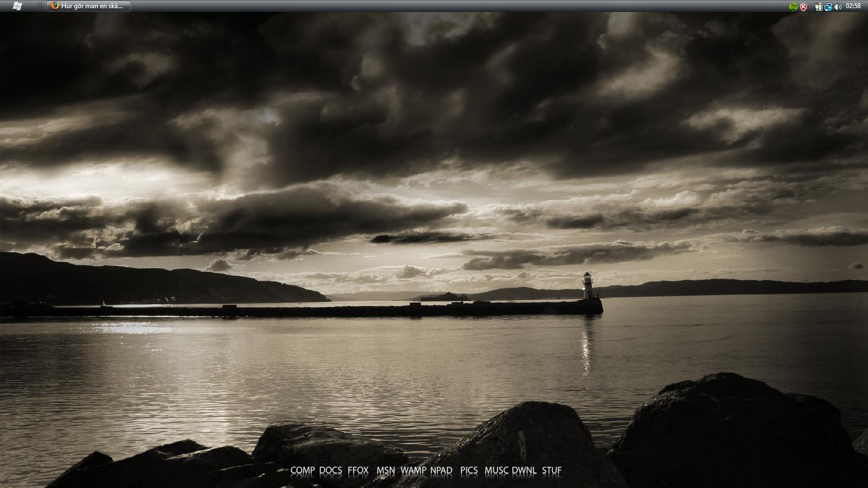Click the taskbar grip handle dots
The height and width of the screenshot is (488, 868).
(x=40, y=6)
